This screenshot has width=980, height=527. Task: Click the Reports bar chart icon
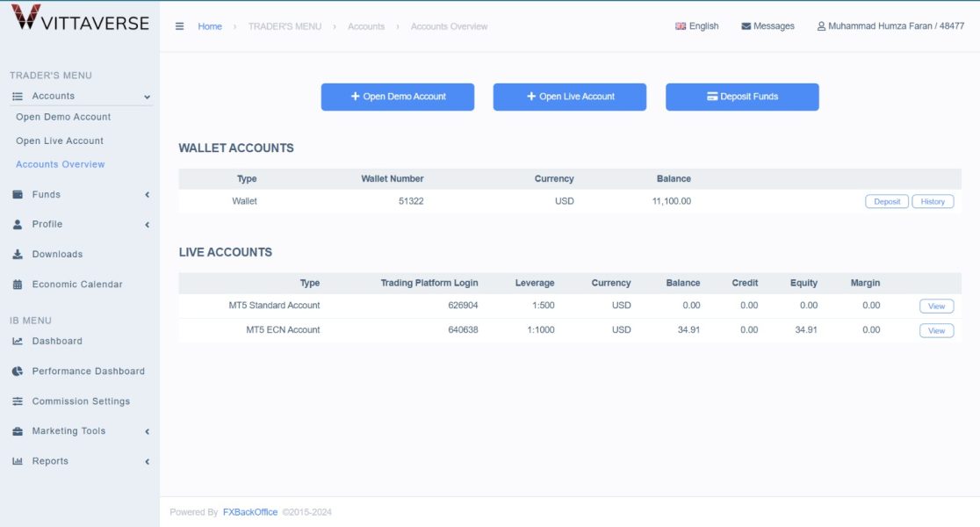[18, 461]
